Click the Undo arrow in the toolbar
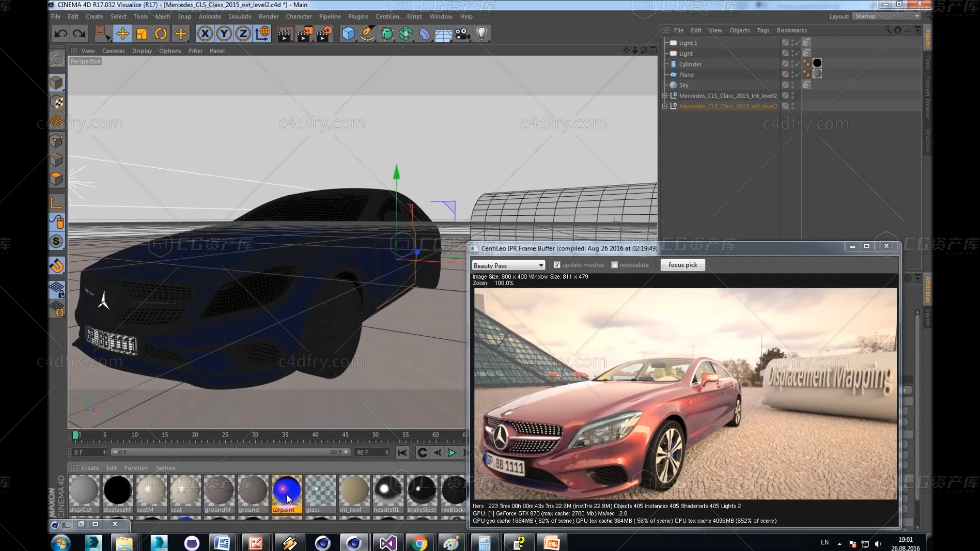The width and height of the screenshot is (980, 551). tap(61, 34)
